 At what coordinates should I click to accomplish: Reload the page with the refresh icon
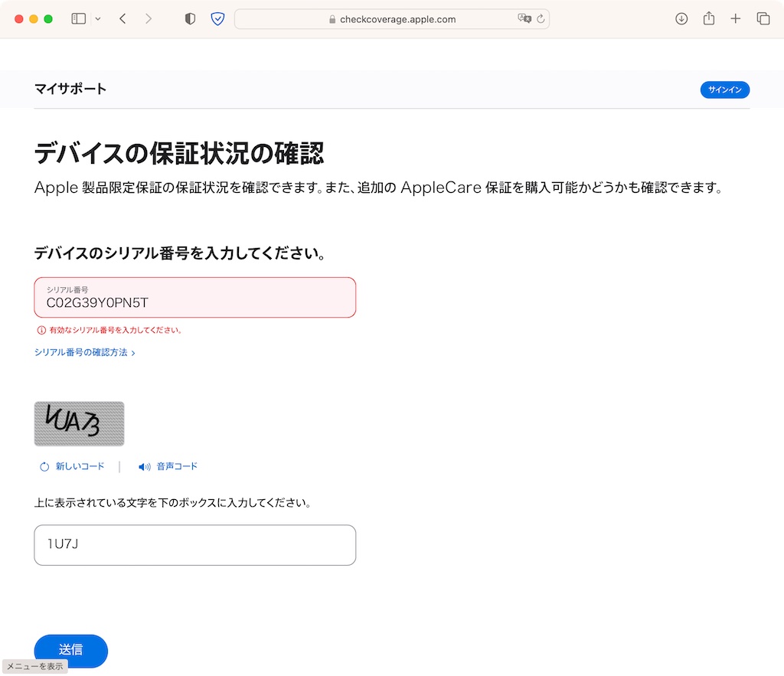(541, 19)
